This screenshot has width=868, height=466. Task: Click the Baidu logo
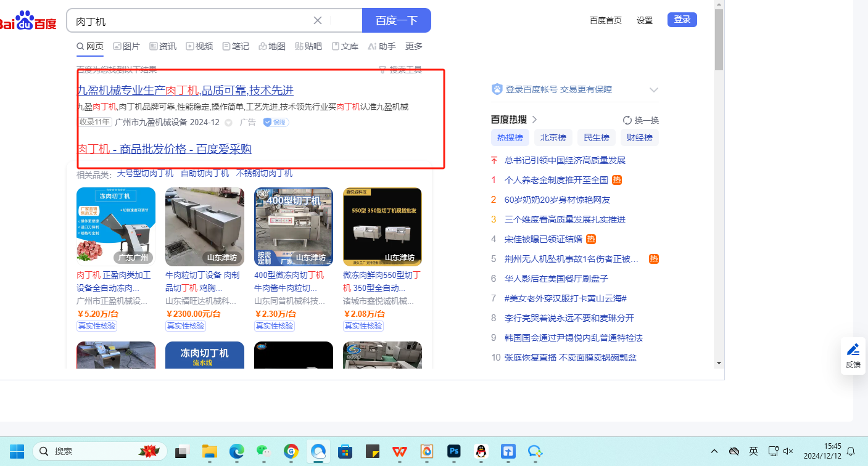(x=28, y=21)
